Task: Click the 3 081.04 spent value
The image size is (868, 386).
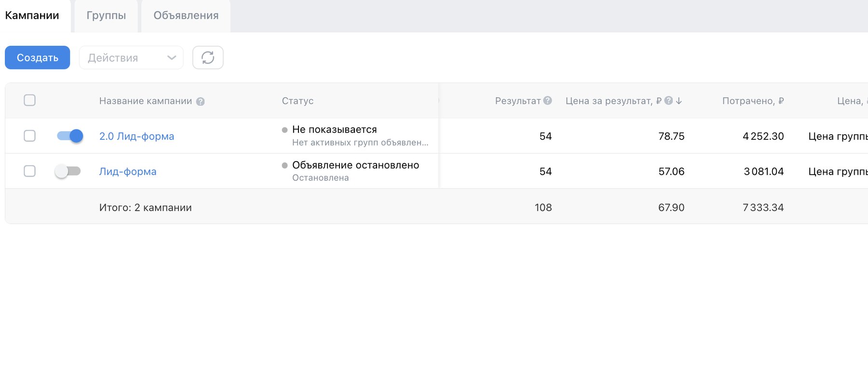Action: (764, 171)
